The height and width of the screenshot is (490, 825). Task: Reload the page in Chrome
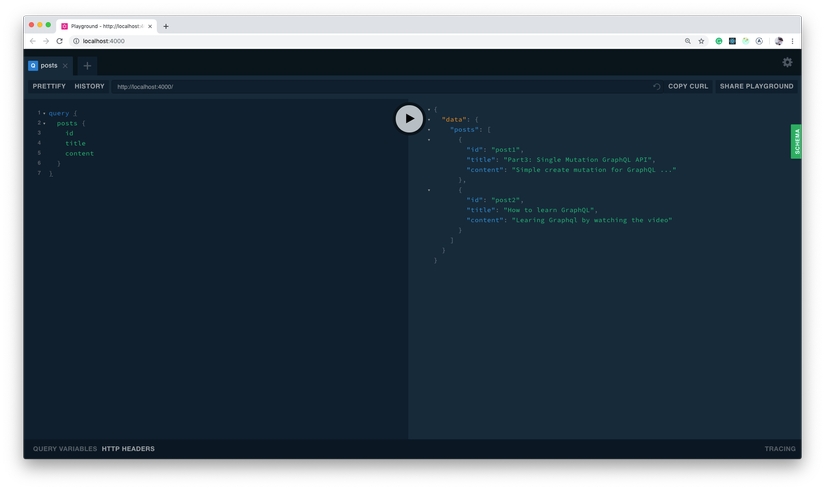[x=60, y=41]
